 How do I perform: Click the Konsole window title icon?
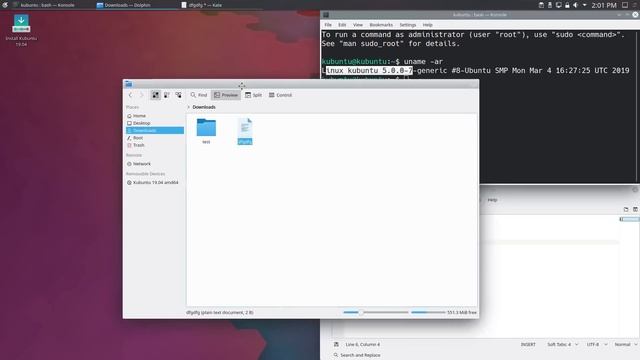(326, 15)
